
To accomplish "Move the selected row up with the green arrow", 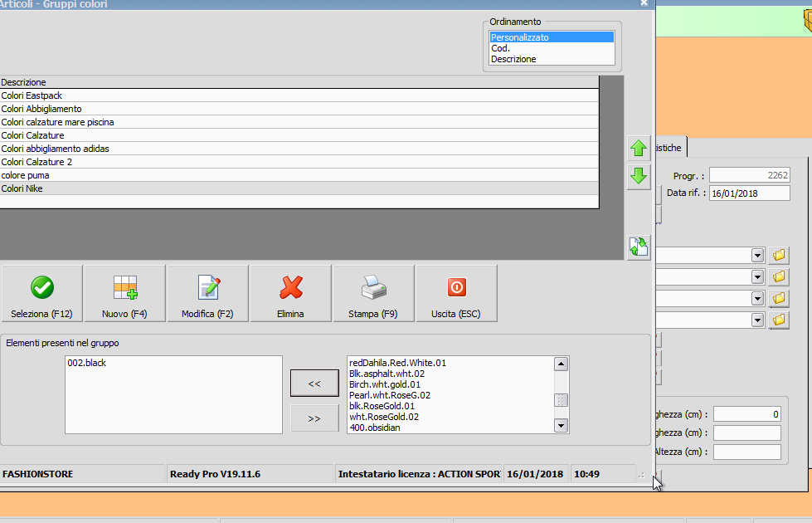I will [x=639, y=149].
